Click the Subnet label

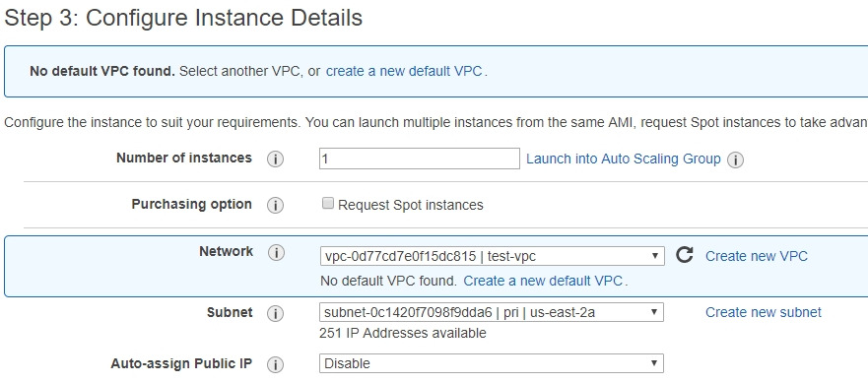(230, 312)
